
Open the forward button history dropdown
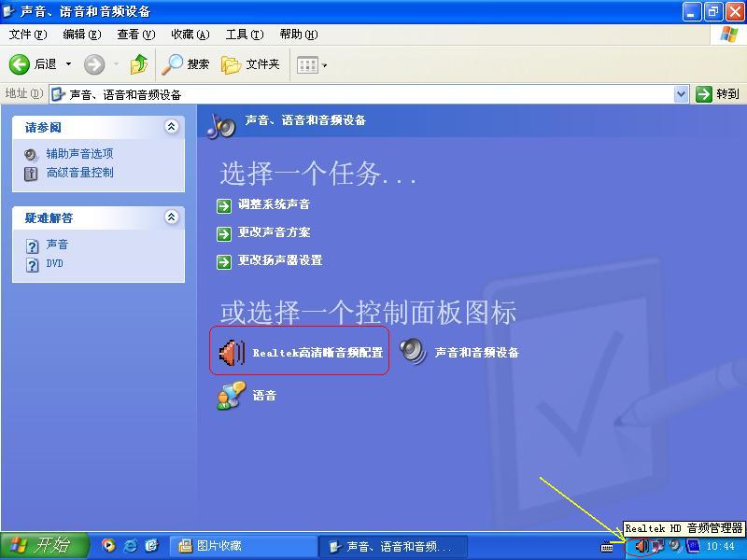point(116,64)
